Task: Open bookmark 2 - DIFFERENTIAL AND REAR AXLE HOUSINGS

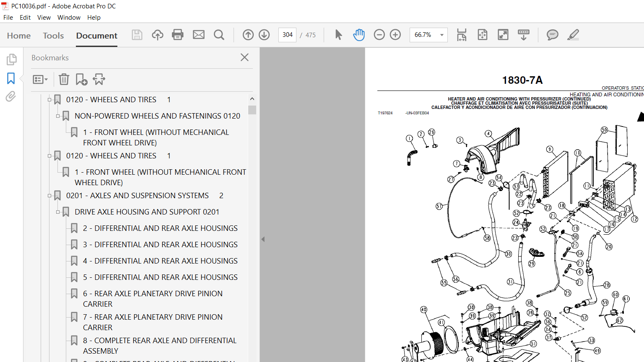Action: click(x=160, y=228)
